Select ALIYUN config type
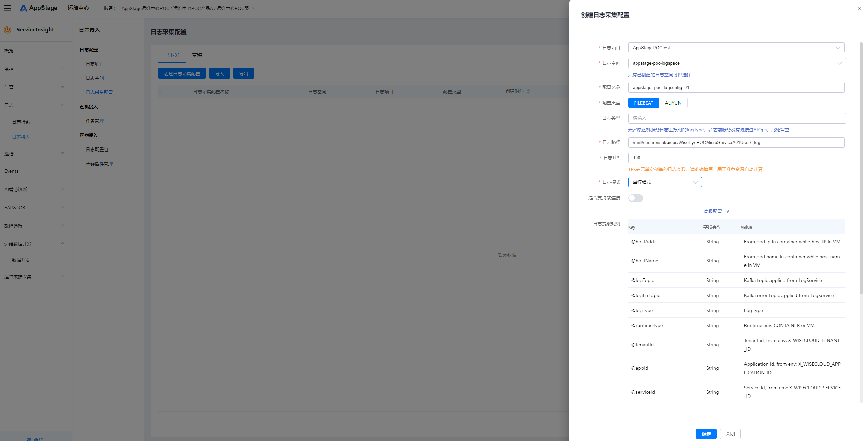This screenshot has width=868, height=441. pos(673,103)
